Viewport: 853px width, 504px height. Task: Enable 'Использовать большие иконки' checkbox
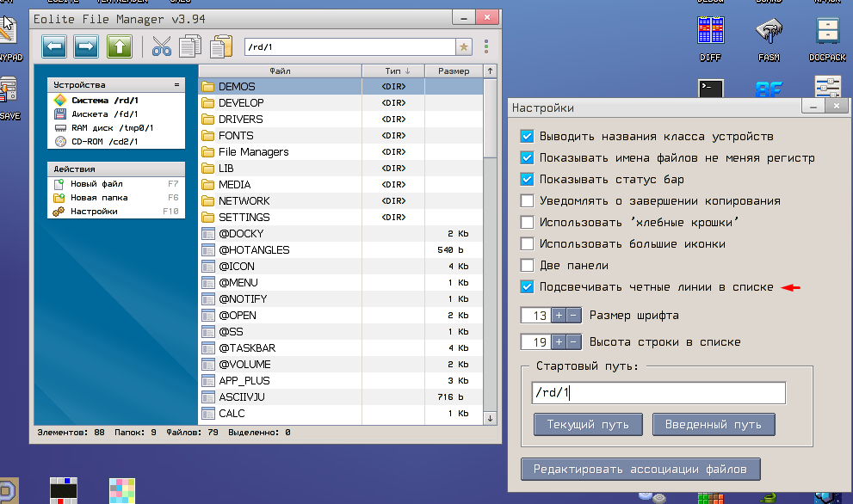coord(528,244)
